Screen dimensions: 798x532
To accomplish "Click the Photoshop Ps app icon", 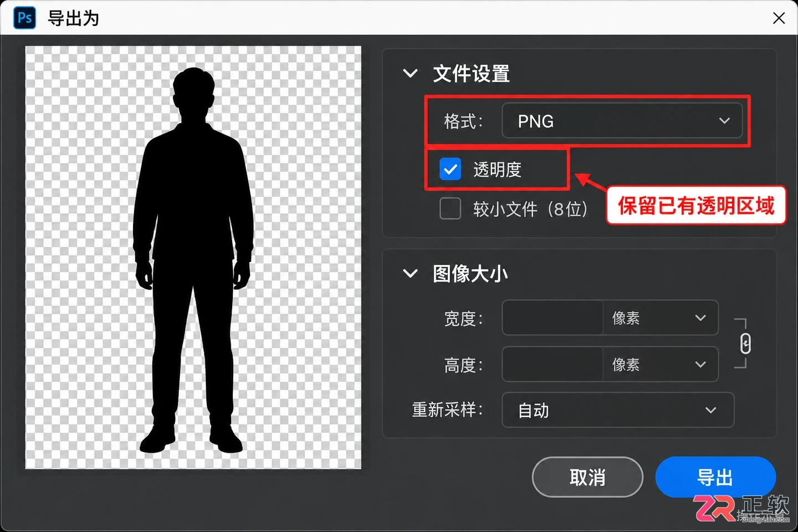I will click(x=25, y=18).
